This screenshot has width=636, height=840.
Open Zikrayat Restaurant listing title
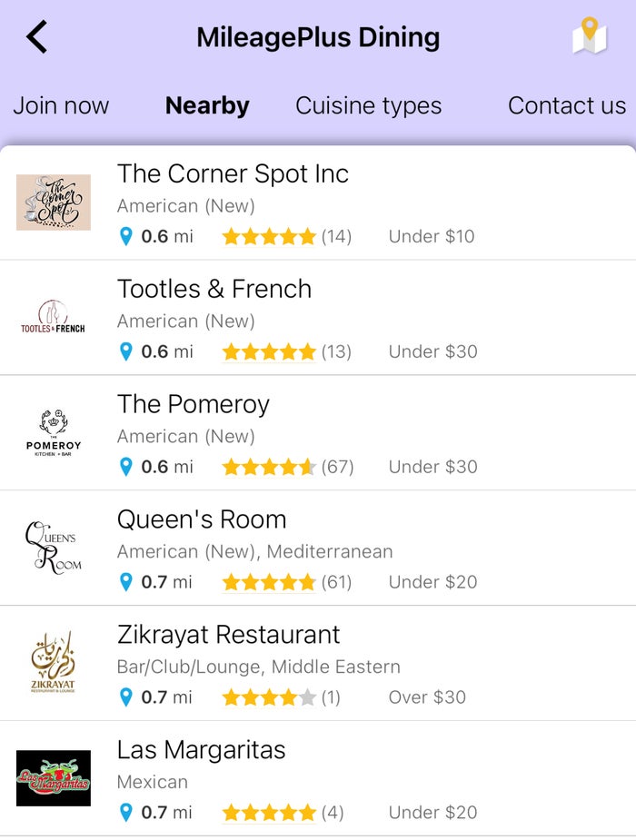(x=229, y=635)
